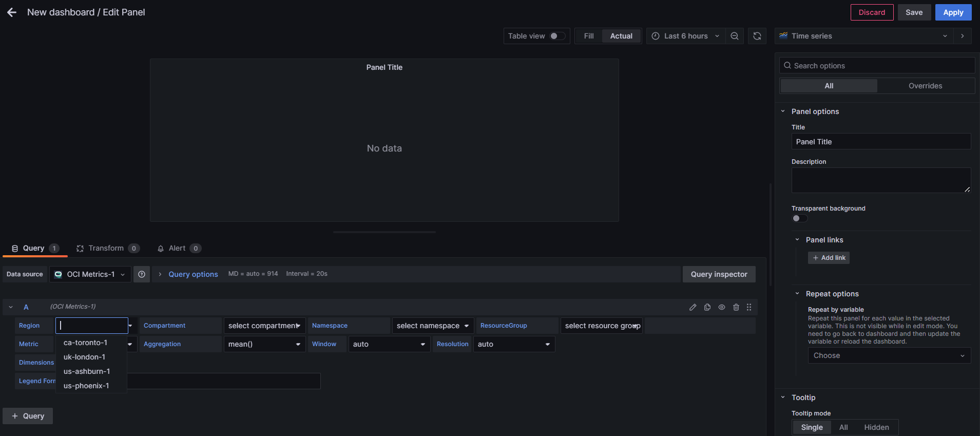Refresh the dashboard with the refresh icon
Image resolution: width=980 pixels, height=436 pixels.
tap(757, 36)
